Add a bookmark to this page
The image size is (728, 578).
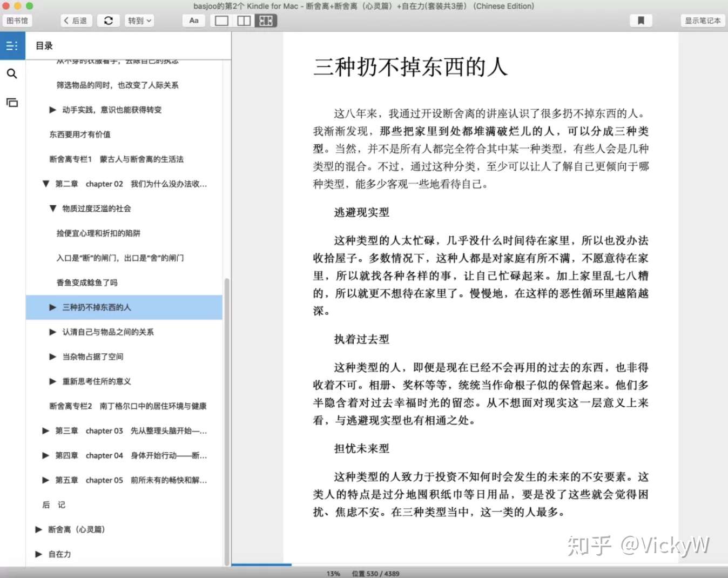pos(641,21)
